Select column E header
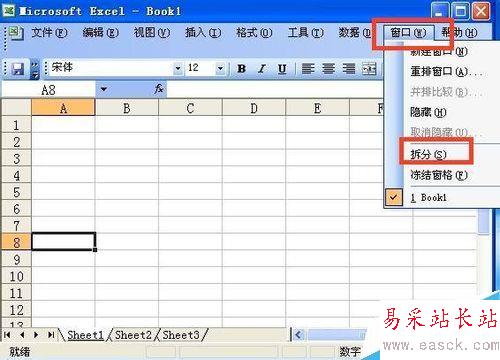Screen dimensions: 500x360 317,108
